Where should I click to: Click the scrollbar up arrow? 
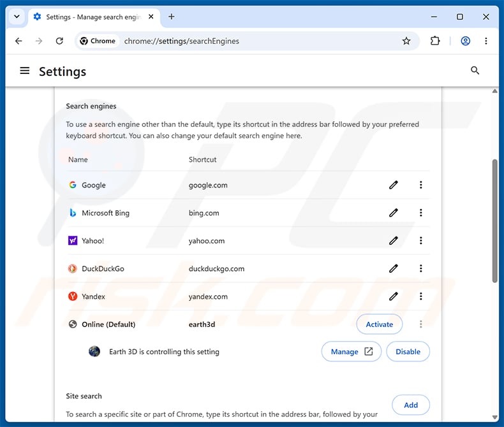pos(494,91)
